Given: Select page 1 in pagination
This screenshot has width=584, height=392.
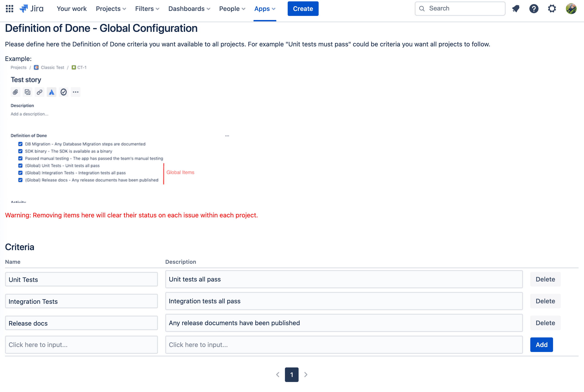Looking at the screenshot, I should point(292,374).
